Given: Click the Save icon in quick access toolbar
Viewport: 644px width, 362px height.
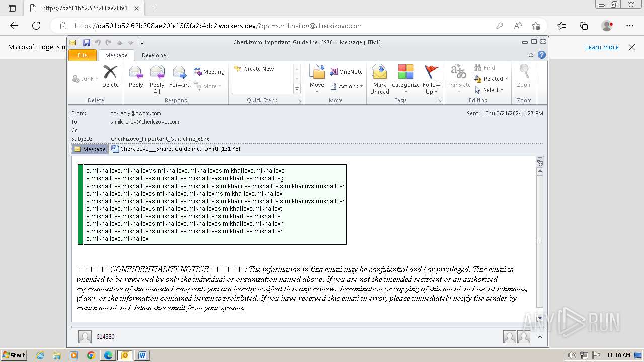Looking at the screenshot, I should pos(87,43).
